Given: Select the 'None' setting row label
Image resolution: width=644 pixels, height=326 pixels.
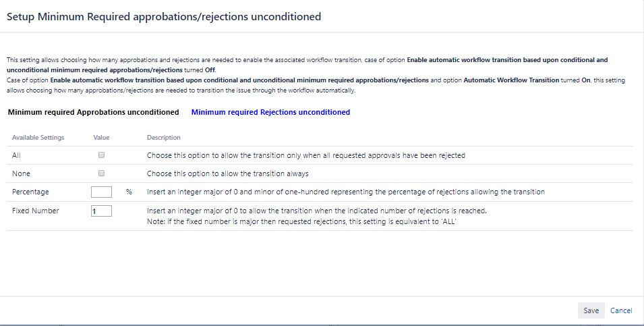Looking at the screenshot, I should pos(21,173).
